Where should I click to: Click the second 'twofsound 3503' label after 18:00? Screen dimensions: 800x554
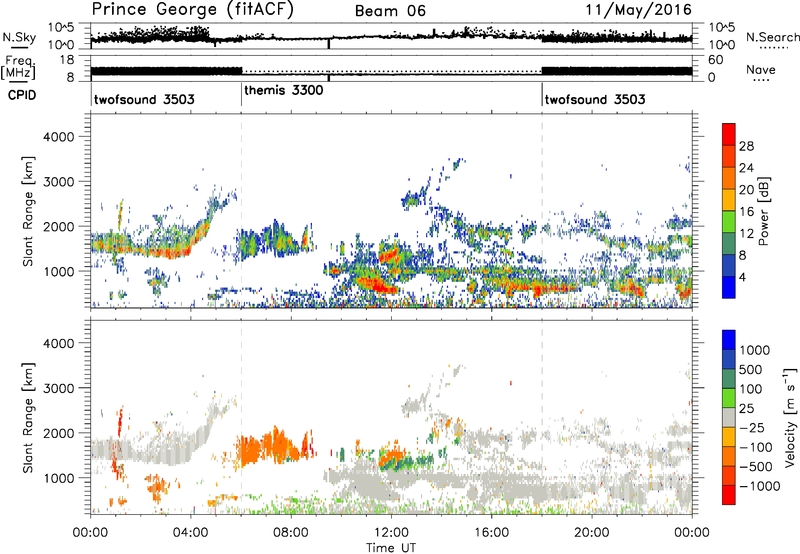tap(595, 99)
